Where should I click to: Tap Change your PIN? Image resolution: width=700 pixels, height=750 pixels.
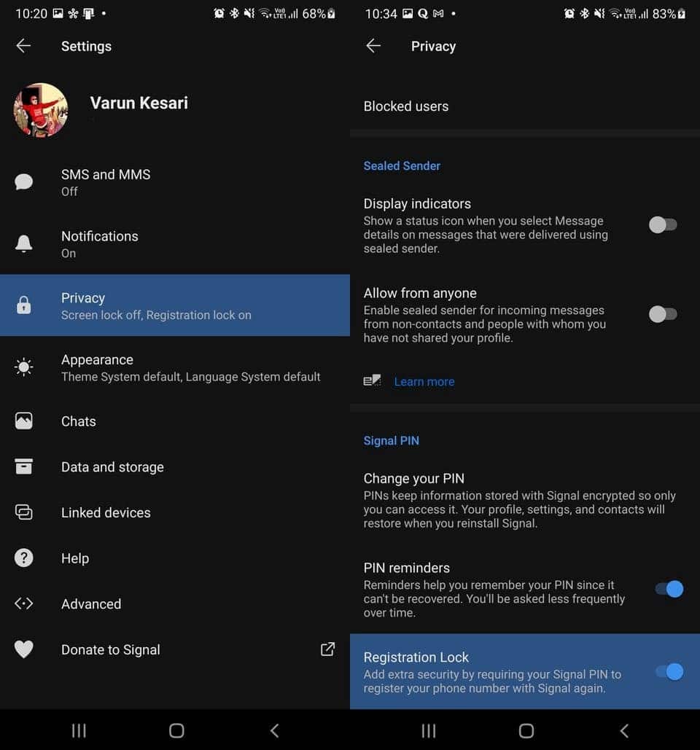[x=413, y=479]
